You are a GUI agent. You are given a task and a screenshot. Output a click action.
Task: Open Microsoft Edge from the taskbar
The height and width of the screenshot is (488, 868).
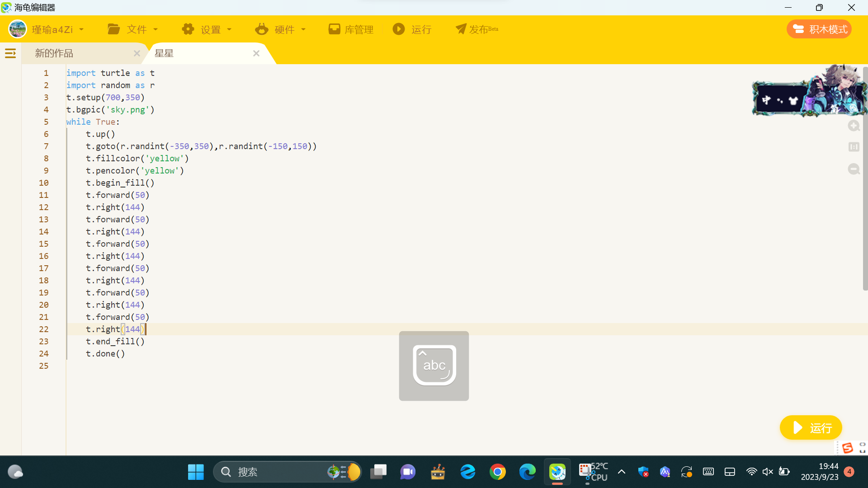point(528,472)
